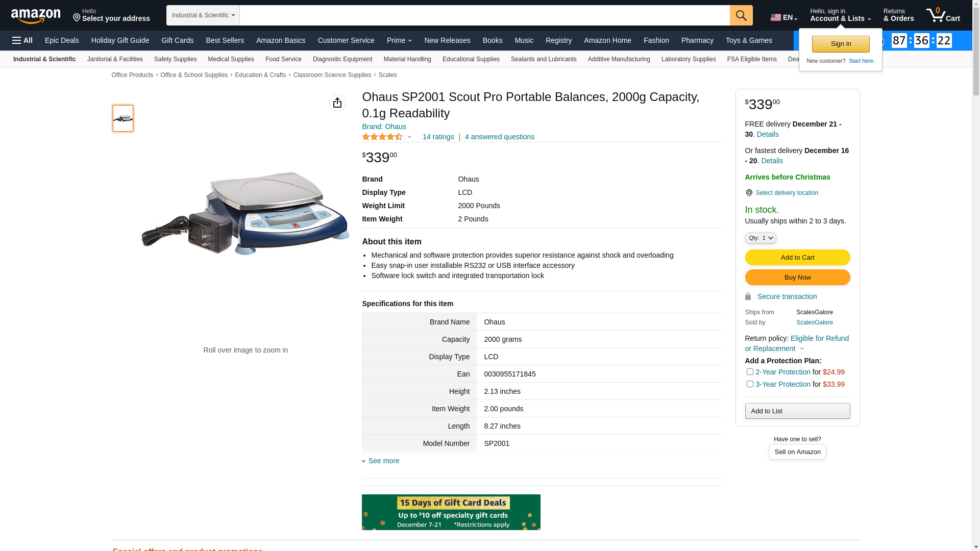980x551 pixels.
Task: Click the delivery location pin icon
Action: [749, 193]
